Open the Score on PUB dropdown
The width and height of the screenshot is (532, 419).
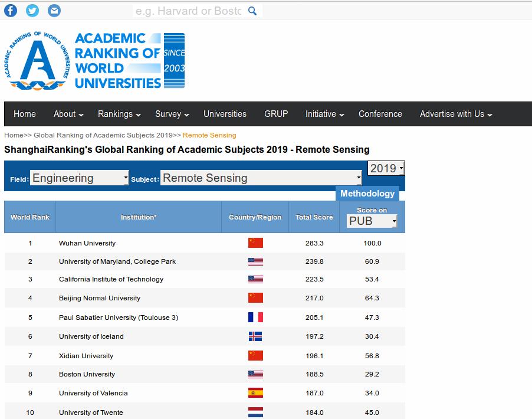pyautogui.click(x=372, y=221)
